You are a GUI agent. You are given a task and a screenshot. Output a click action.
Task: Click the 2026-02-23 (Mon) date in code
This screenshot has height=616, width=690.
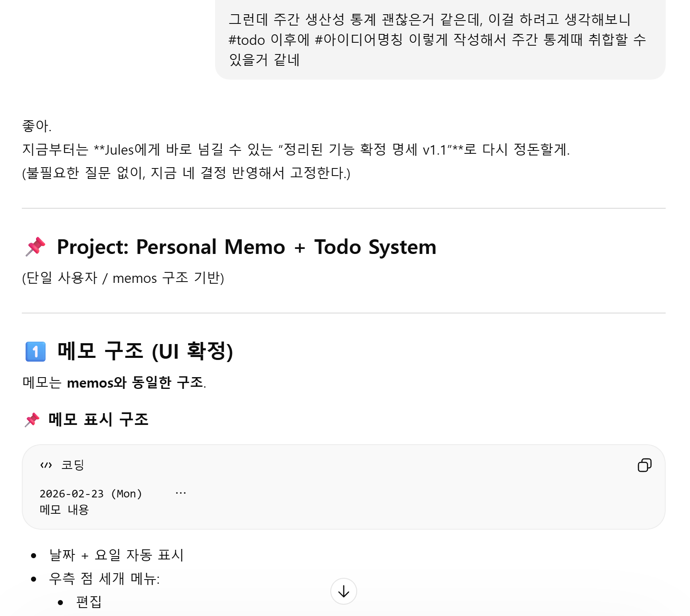(91, 494)
